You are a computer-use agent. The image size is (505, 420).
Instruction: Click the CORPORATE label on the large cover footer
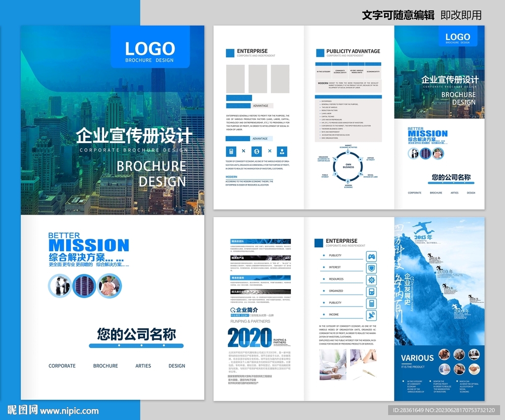pyautogui.click(x=62, y=366)
